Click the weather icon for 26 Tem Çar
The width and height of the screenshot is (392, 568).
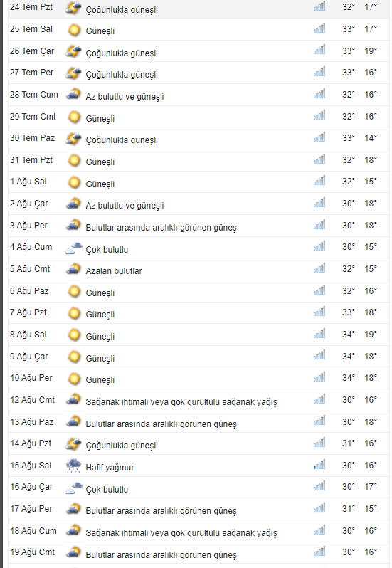click(73, 52)
